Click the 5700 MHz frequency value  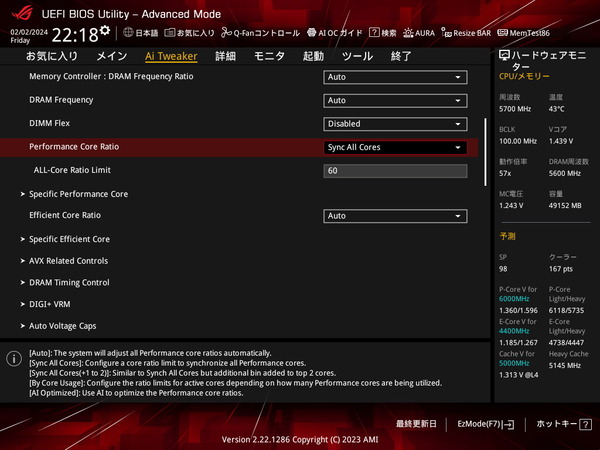[515, 109]
